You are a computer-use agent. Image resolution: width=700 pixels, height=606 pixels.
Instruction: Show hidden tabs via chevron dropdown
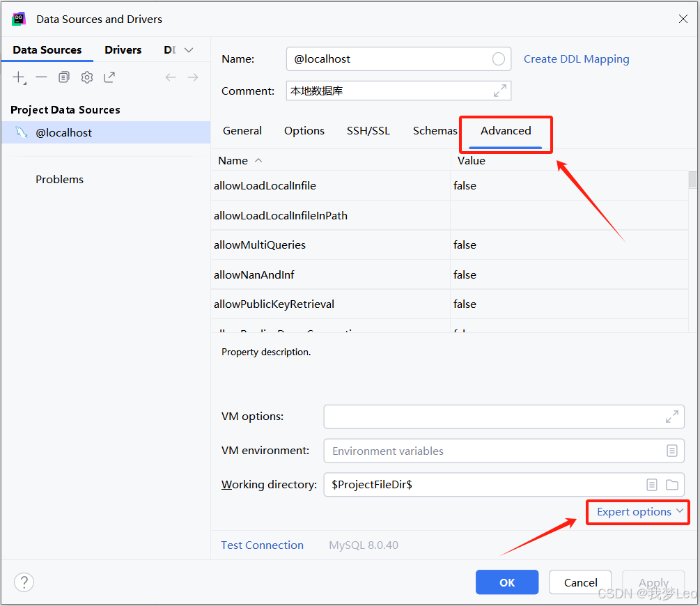(x=189, y=50)
